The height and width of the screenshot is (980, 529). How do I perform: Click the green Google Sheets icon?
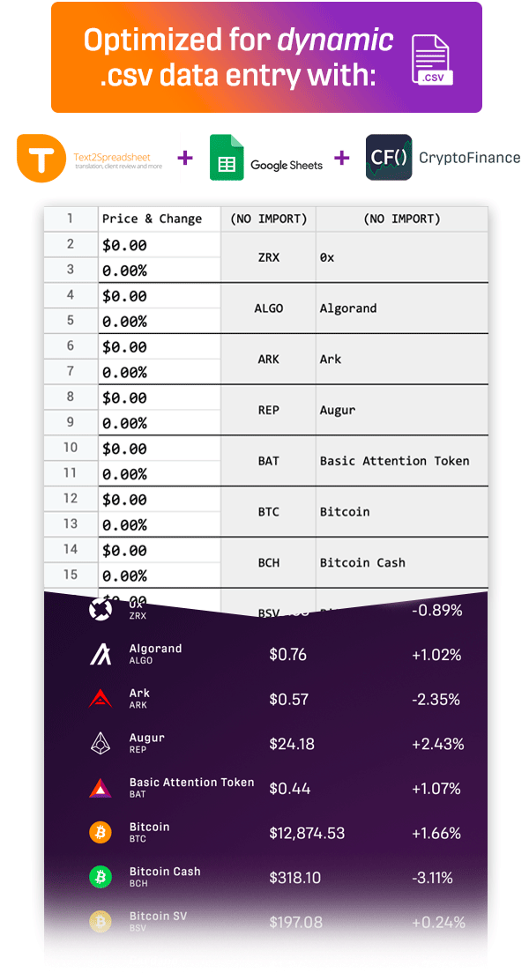coord(227,158)
